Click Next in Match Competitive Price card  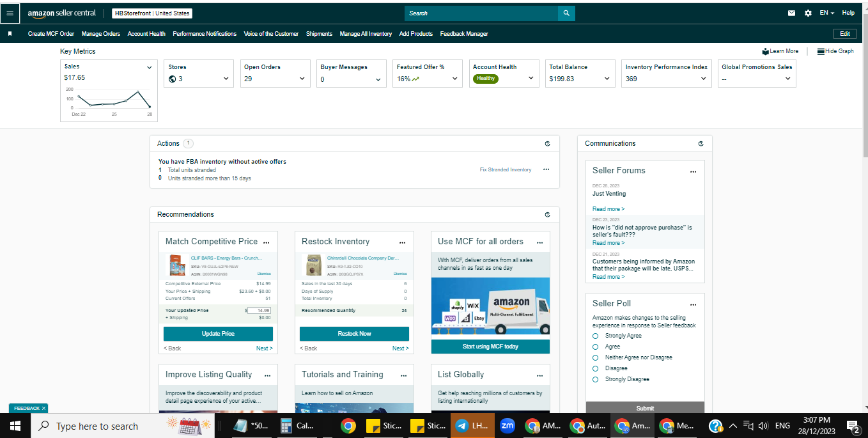[x=265, y=348]
